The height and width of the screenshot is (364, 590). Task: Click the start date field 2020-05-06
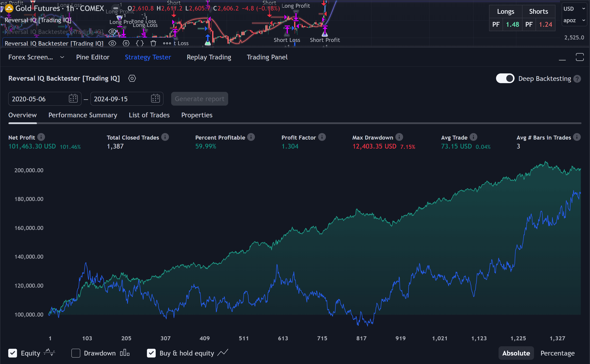point(45,99)
